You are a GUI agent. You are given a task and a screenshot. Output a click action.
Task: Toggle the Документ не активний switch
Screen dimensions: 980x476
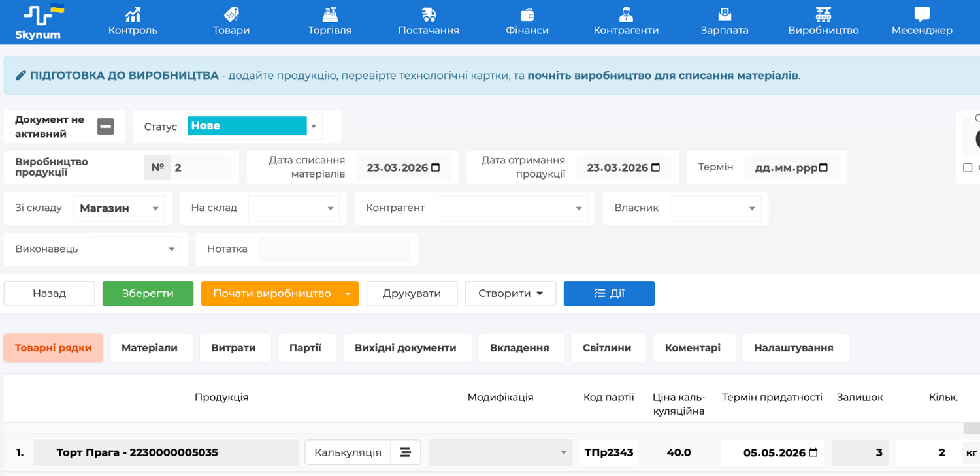(105, 127)
